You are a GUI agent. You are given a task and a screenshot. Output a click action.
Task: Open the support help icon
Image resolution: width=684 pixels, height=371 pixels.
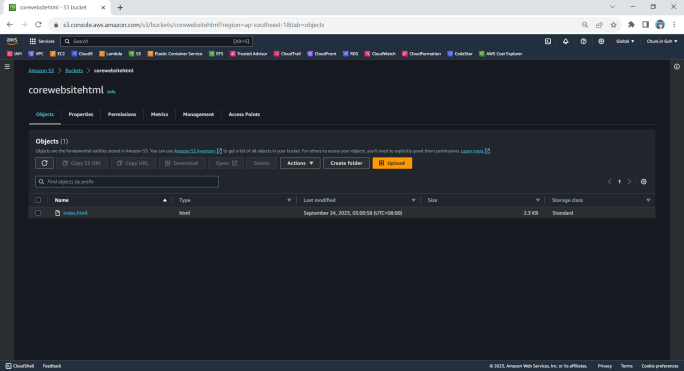pos(583,41)
